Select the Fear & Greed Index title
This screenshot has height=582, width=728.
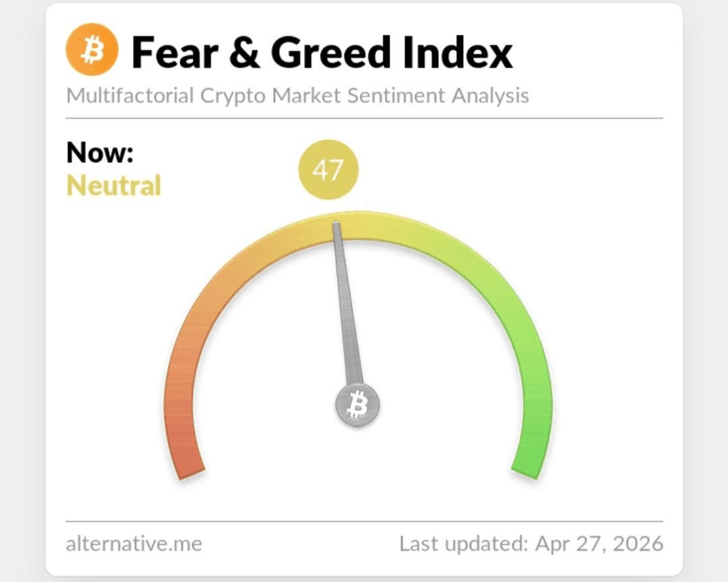coord(322,52)
